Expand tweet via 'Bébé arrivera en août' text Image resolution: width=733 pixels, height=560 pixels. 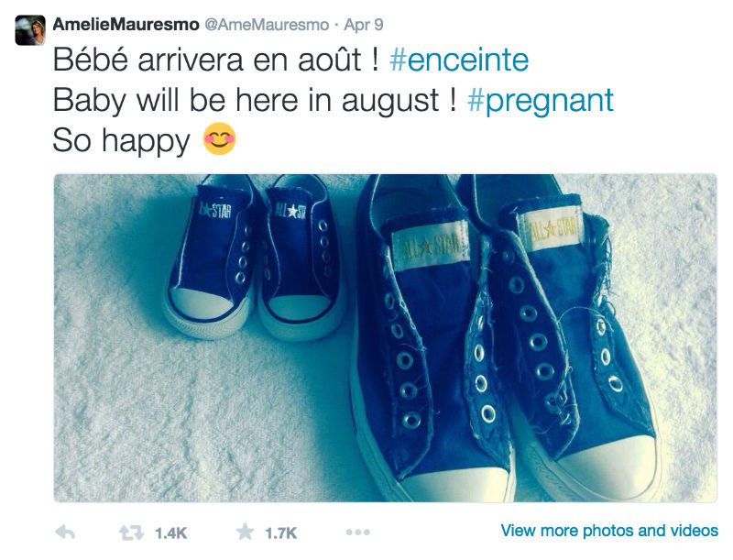tap(215, 60)
